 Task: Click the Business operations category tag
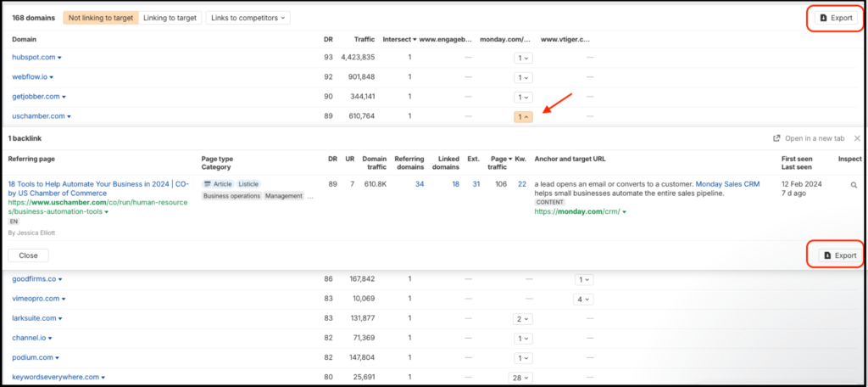coord(231,196)
